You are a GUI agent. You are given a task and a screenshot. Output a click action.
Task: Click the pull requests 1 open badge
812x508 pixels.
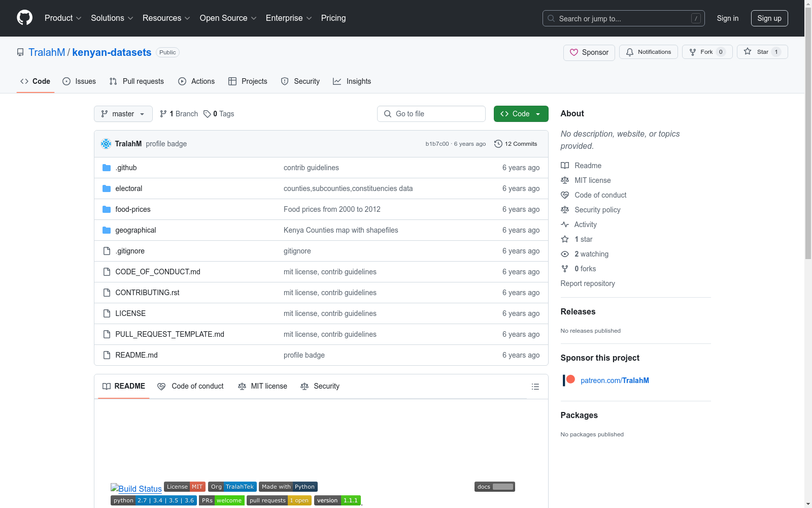pos(279,500)
